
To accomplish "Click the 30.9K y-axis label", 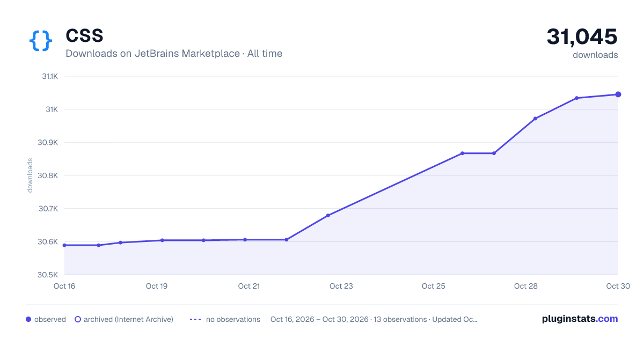I will click(x=48, y=143).
